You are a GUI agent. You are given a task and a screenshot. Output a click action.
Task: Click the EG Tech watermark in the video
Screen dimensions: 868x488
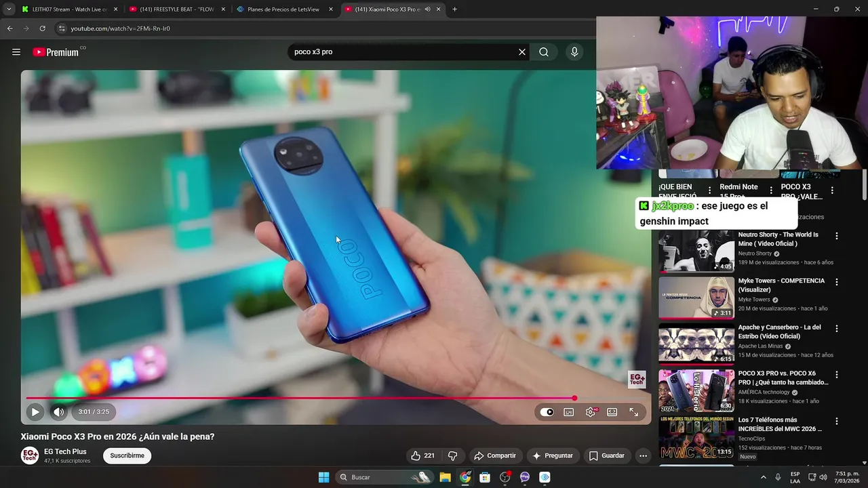click(x=637, y=380)
